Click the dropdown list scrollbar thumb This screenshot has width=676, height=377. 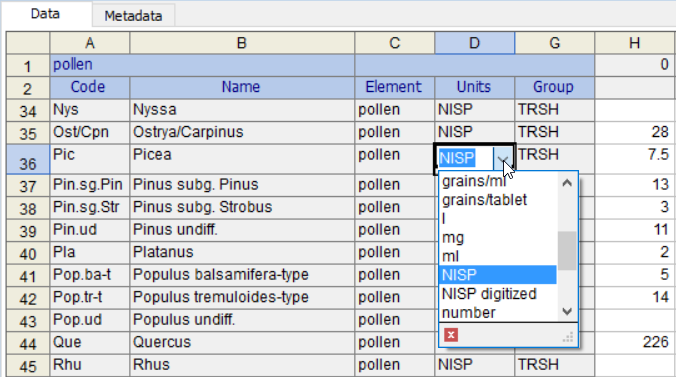pyautogui.click(x=567, y=251)
